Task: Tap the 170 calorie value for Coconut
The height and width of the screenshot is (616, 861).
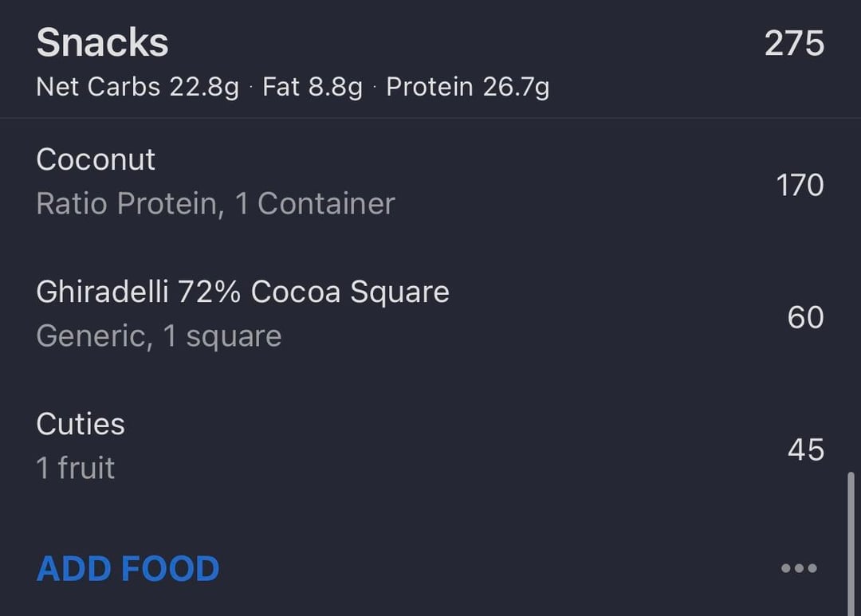Action: coord(800,185)
